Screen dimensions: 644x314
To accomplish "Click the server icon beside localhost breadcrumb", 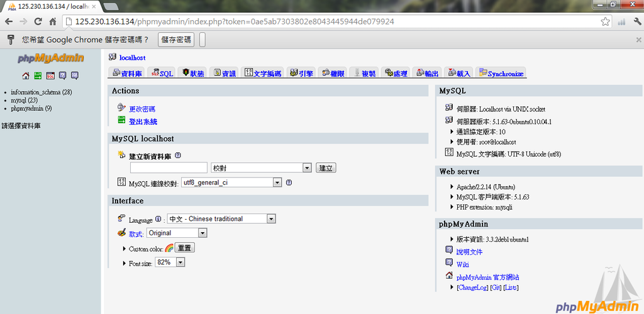I will (x=113, y=57).
